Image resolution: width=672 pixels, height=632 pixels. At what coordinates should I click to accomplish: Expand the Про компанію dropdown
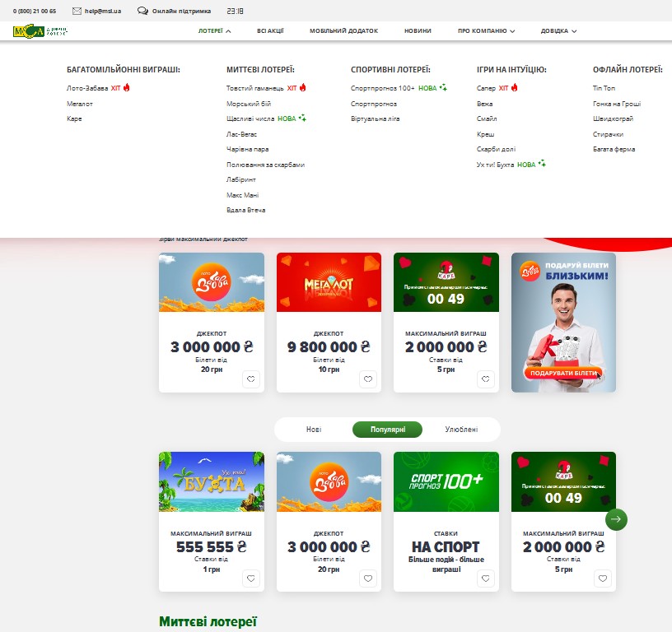tap(486, 31)
